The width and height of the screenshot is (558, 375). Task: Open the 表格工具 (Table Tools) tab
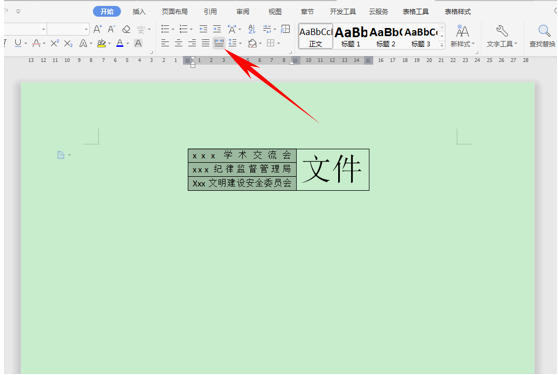[x=415, y=12]
